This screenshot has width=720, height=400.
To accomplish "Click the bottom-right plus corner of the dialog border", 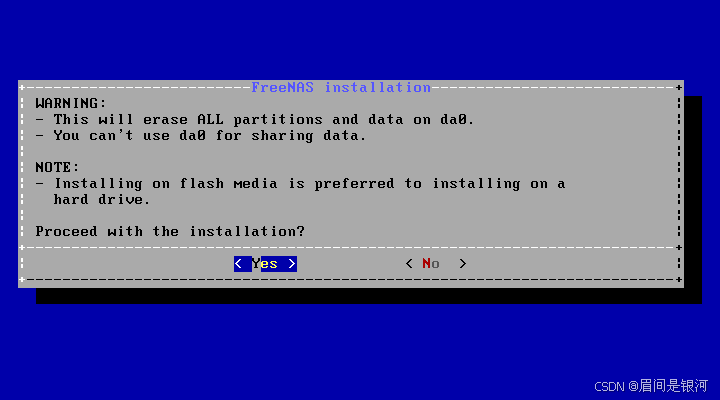I will (x=679, y=279).
